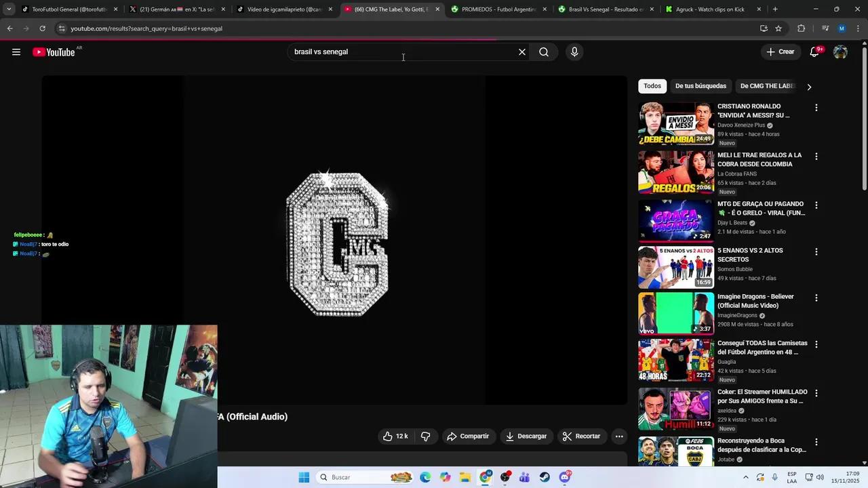
Task: Start voice search with microphone icon
Action: pos(574,52)
